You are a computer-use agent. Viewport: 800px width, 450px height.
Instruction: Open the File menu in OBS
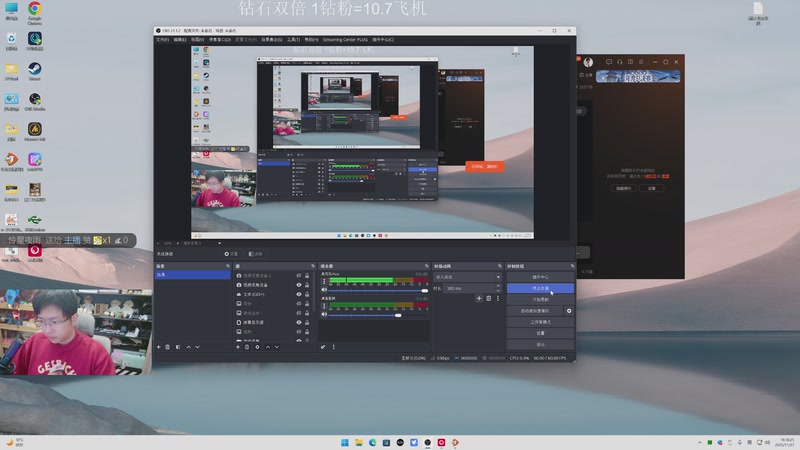(162, 39)
